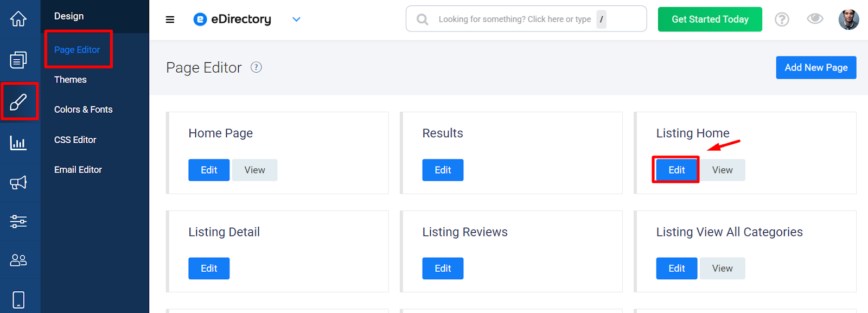Edit the Listing Home page
Viewport: 868px width, 313px height.
676,170
